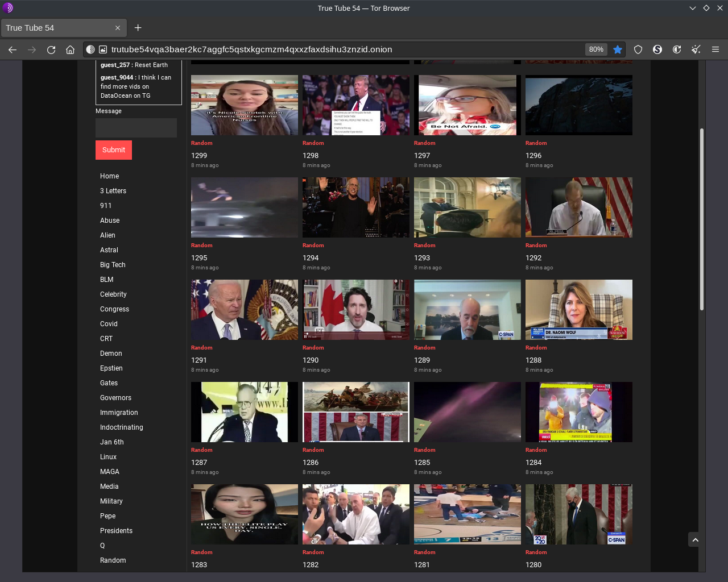Viewport: 728px width, 582px height.
Task: Open video 1294 thumbnail
Action: pyautogui.click(x=356, y=207)
